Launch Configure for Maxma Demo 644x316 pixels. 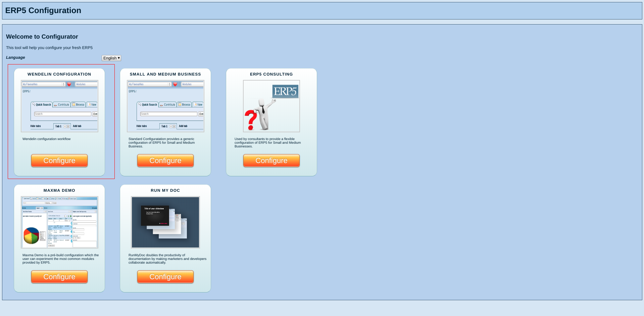[x=59, y=277]
